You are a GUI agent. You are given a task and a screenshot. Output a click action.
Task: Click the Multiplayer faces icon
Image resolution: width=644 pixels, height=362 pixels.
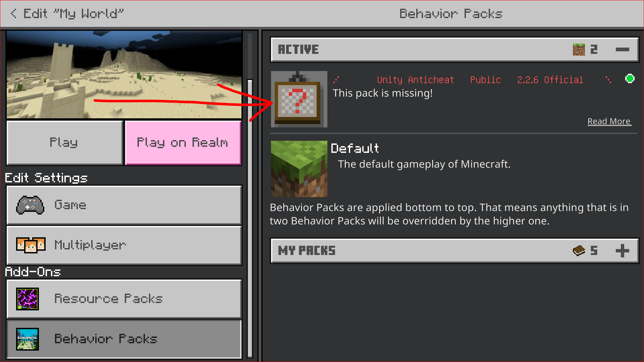pos(31,245)
